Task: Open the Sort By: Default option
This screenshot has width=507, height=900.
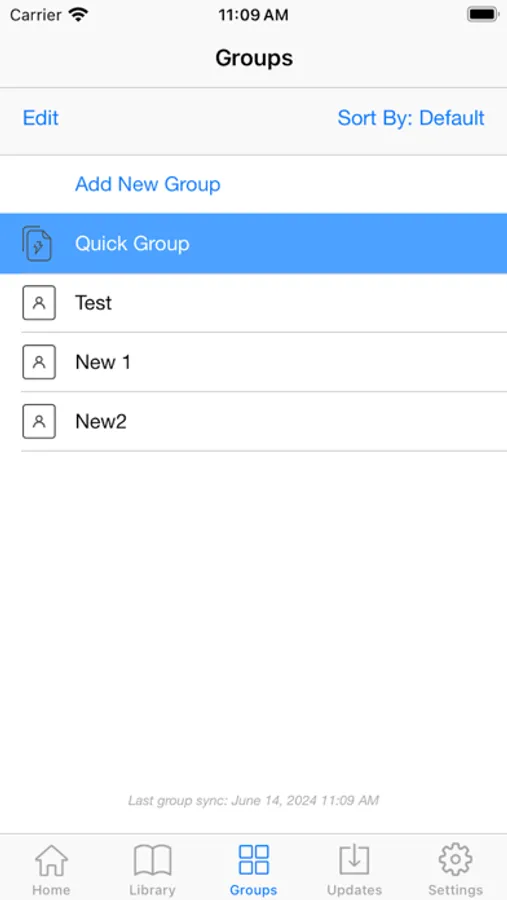Action: (411, 118)
